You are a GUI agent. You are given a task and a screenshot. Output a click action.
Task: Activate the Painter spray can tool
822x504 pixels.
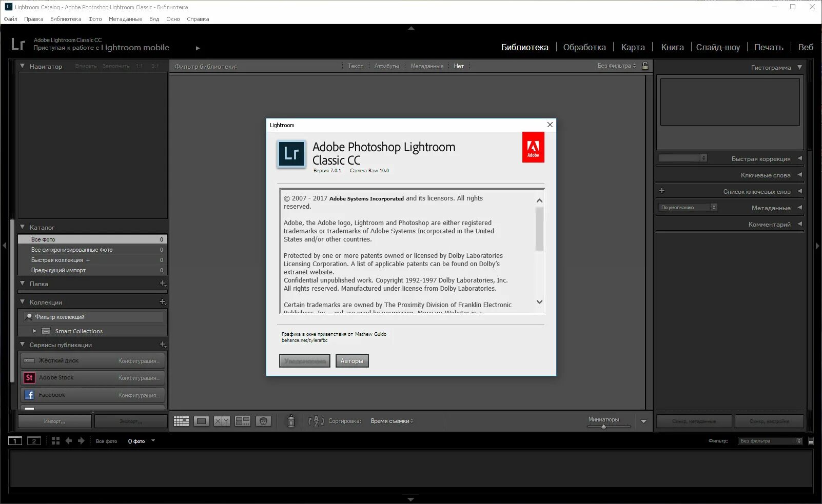click(x=291, y=421)
